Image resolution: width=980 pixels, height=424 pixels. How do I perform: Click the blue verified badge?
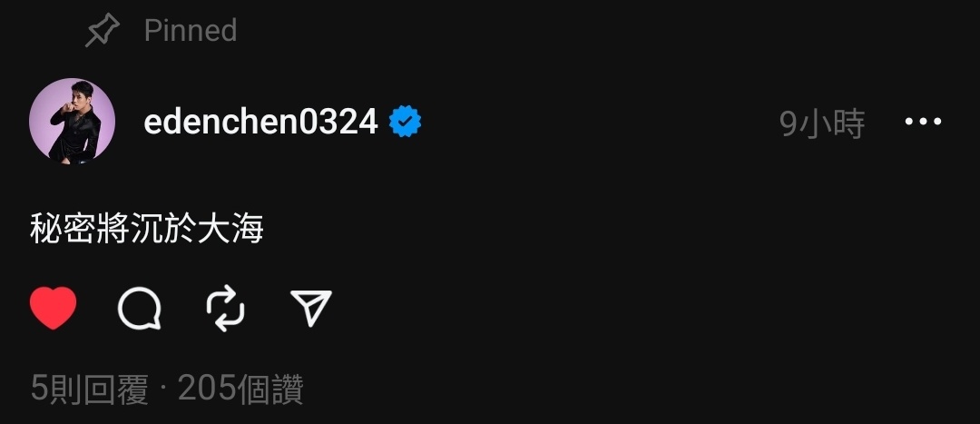(x=405, y=122)
